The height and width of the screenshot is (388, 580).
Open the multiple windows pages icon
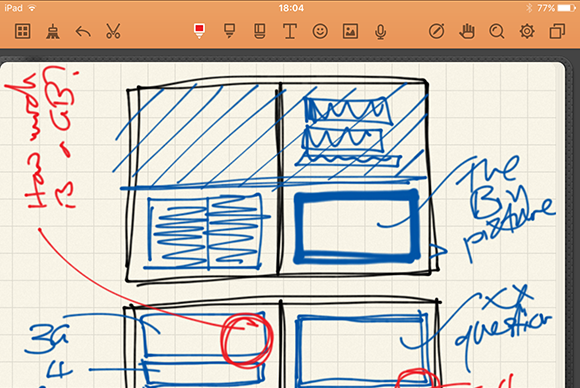[557, 31]
